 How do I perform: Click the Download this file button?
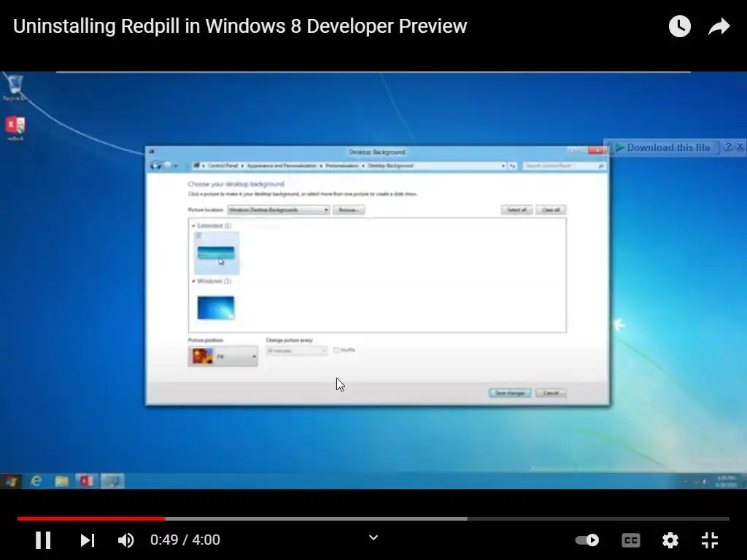pos(663,147)
